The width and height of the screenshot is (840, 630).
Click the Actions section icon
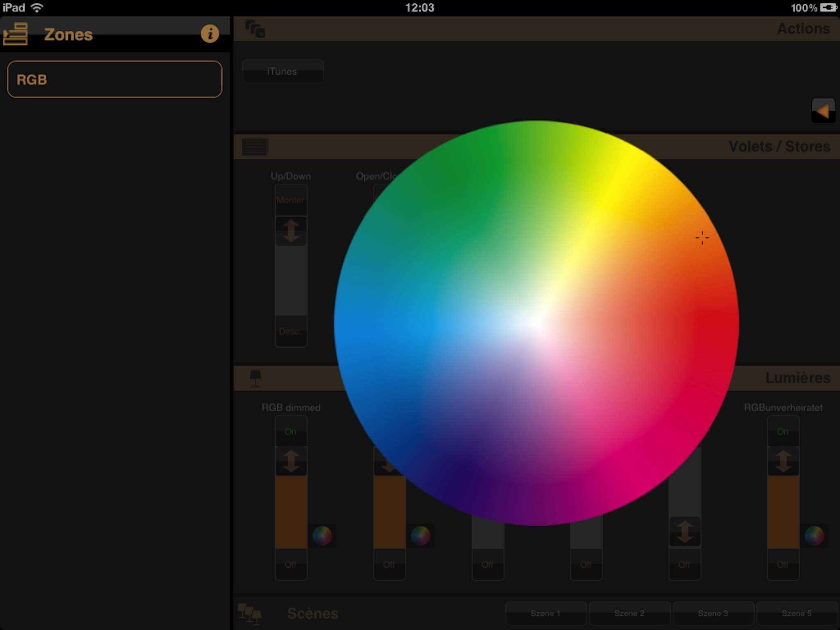coord(255,29)
